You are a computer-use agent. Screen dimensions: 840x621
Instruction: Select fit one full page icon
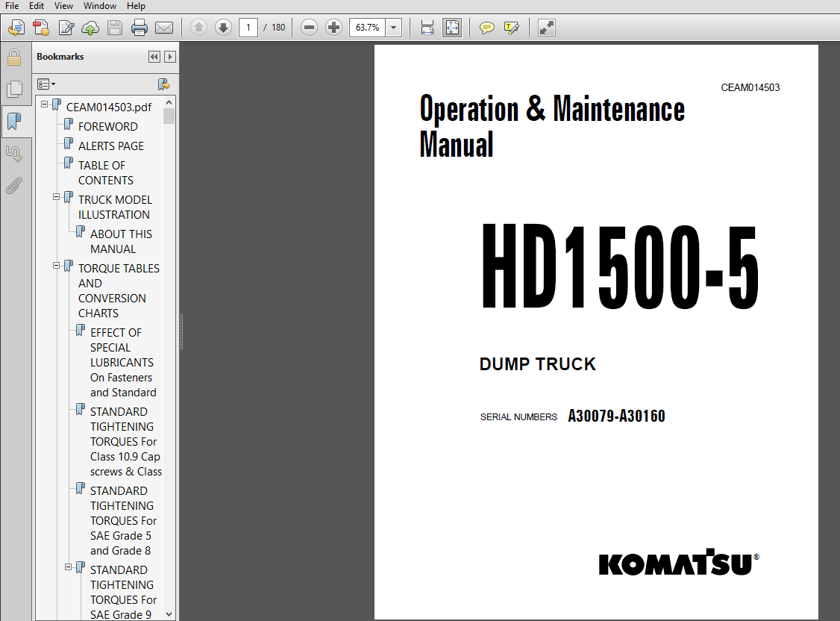[452, 28]
